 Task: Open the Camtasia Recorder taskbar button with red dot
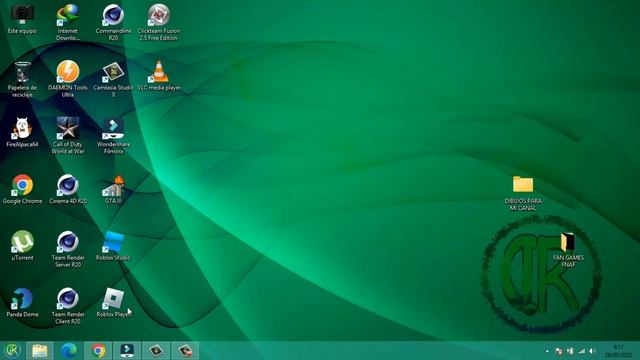pyautogui.click(x=185, y=351)
